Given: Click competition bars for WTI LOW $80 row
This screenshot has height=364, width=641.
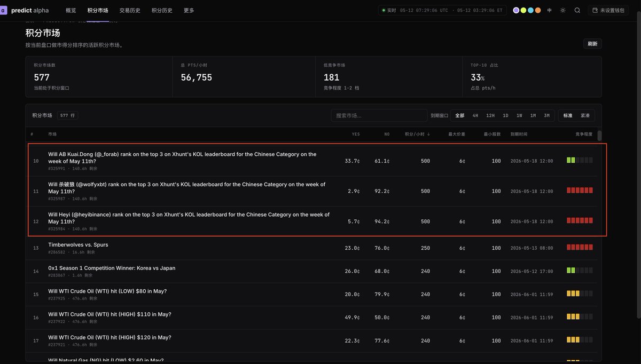Looking at the screenshot, I should 580,294.
